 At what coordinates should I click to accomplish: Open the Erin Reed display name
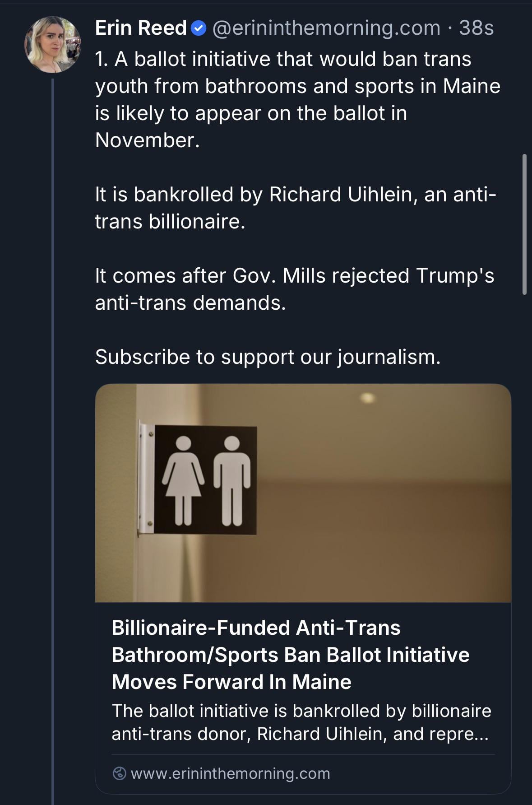click(140, 28)
